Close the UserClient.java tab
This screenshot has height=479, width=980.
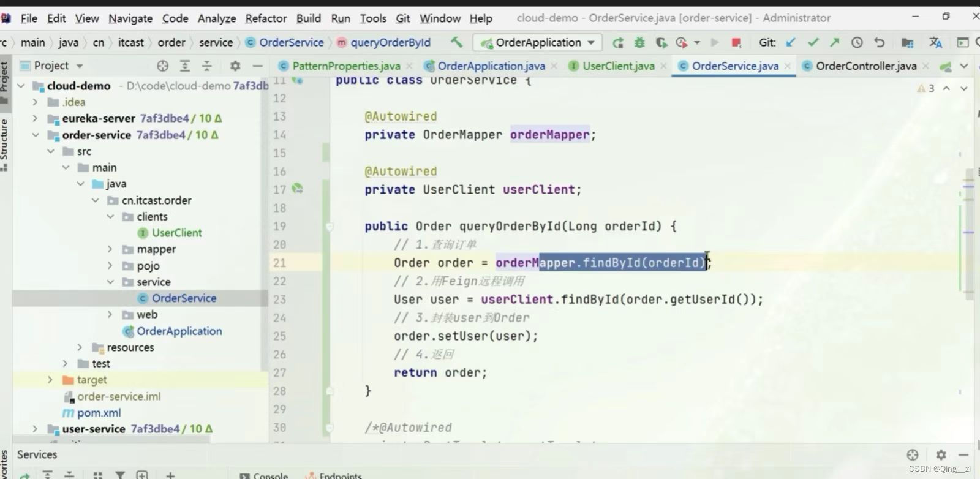[663, 66]
